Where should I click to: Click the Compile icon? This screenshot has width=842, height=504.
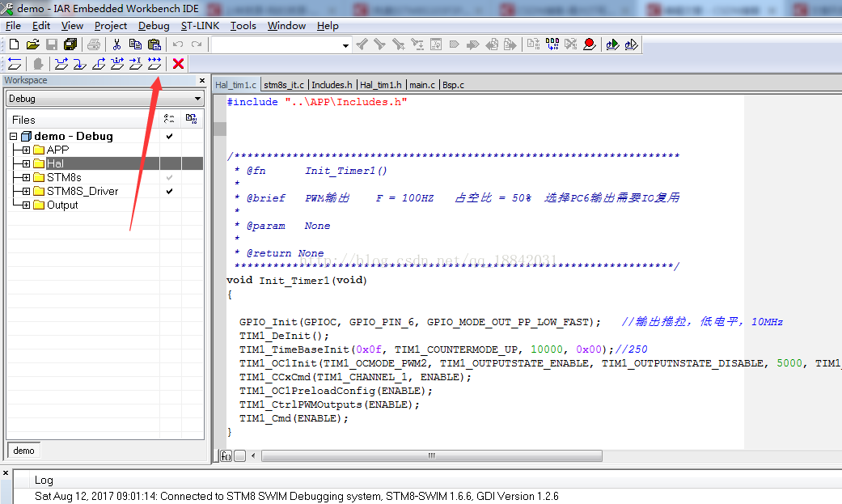[533, 44]
